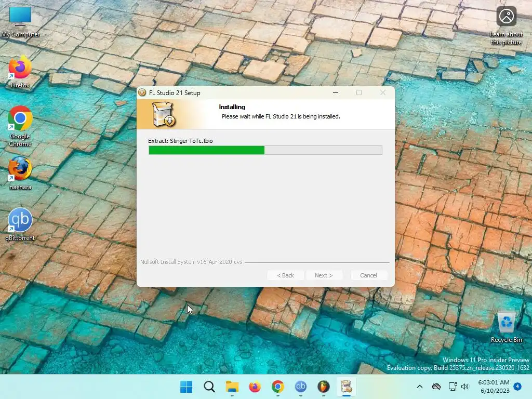Click the Next > button
The image size is (532, 399).
pyautogui.click(x=324, y=275)
